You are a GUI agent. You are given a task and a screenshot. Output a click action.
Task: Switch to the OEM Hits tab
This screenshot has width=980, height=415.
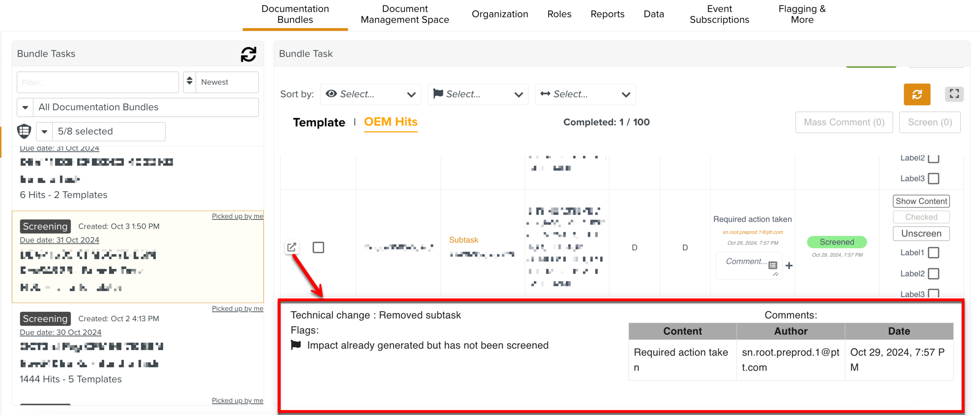[x=390, y=122]
